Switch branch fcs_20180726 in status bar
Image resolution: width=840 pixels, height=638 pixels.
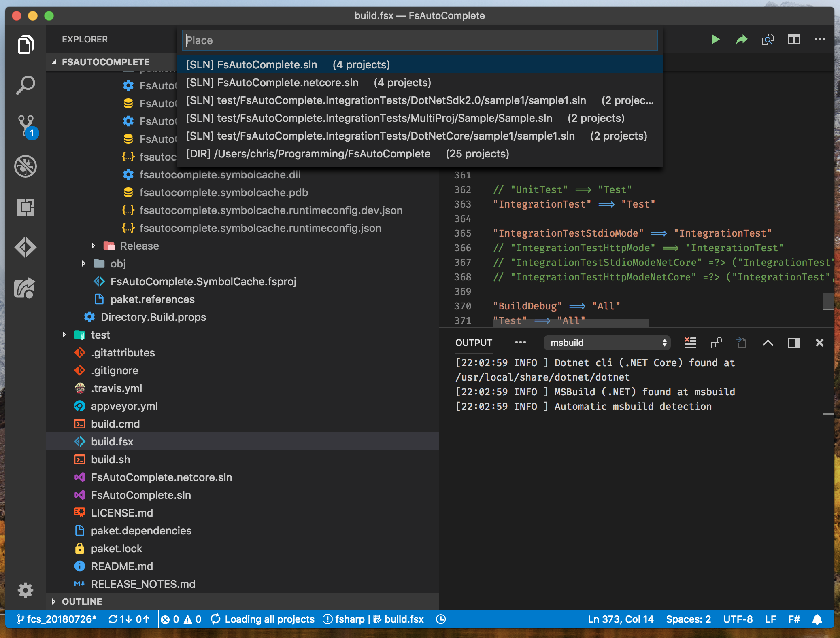pyautogui.click(x=57, y=619)
